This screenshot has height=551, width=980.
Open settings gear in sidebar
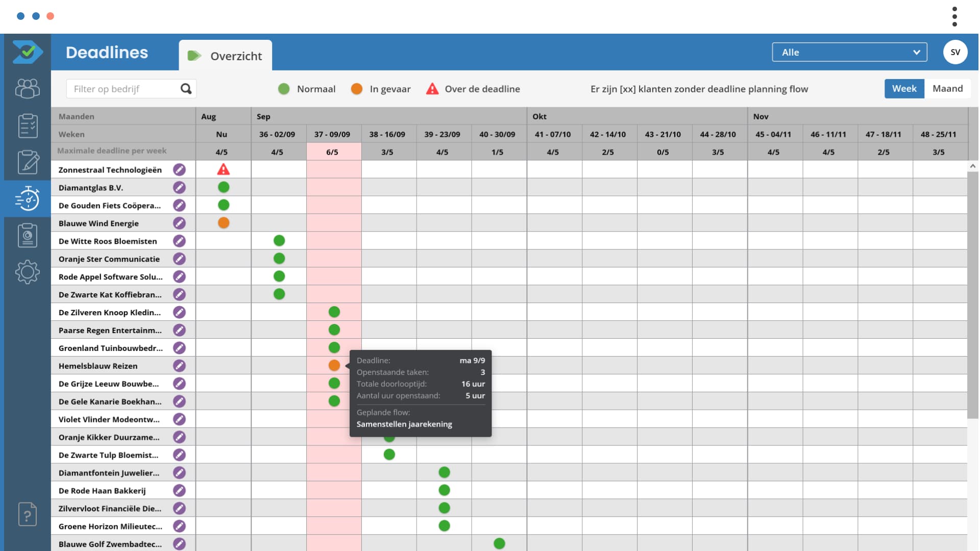pos(28,272)
